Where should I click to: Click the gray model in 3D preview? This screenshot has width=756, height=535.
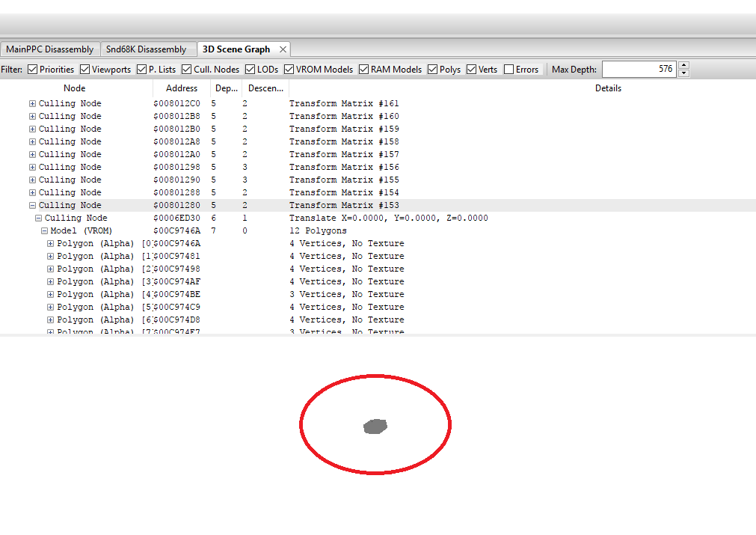(375, 427)
